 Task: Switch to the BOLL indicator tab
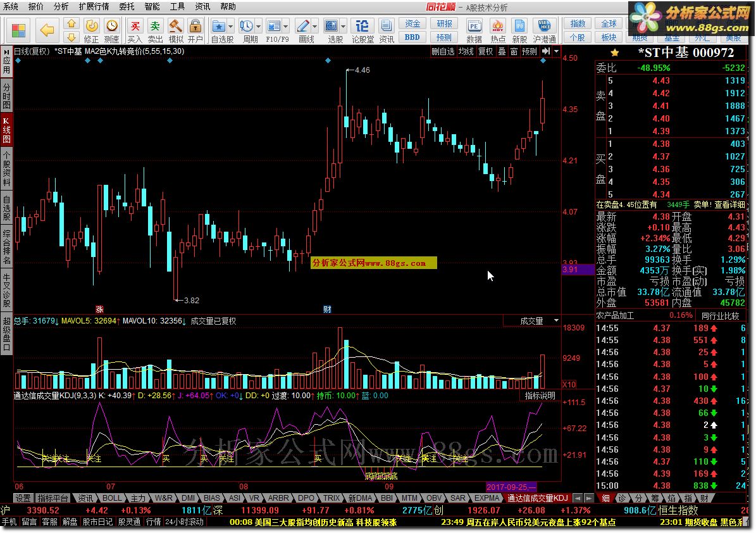[113, 498]
